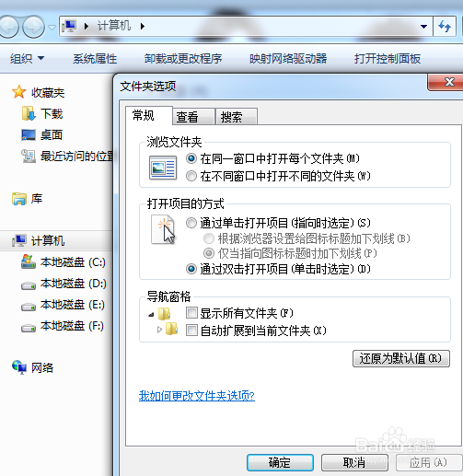Enable the 自动扩展到当前文件夹 checkbox
This screenshot has height=476, width=463.
[191, 331]
